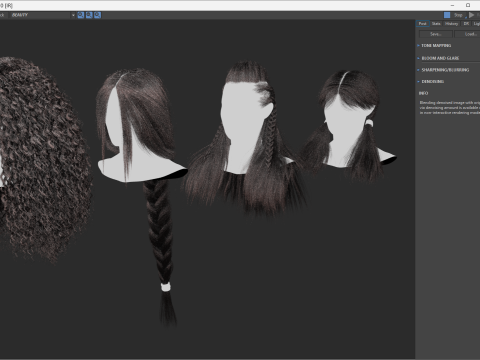Click the Save... button in the Post panel
480x360 pixels.
(x=436, y=34)
